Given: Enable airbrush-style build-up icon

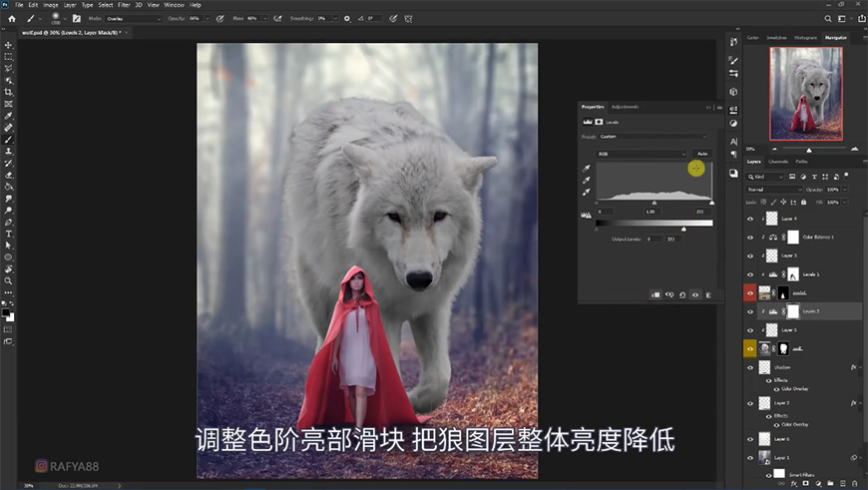Looking at the screenshot, I should pos(277,18).
